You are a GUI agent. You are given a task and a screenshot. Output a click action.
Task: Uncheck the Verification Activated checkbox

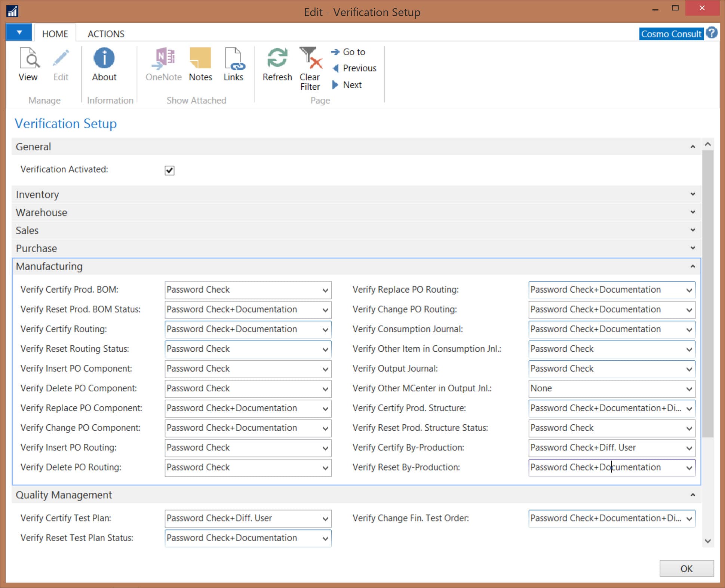169,170
